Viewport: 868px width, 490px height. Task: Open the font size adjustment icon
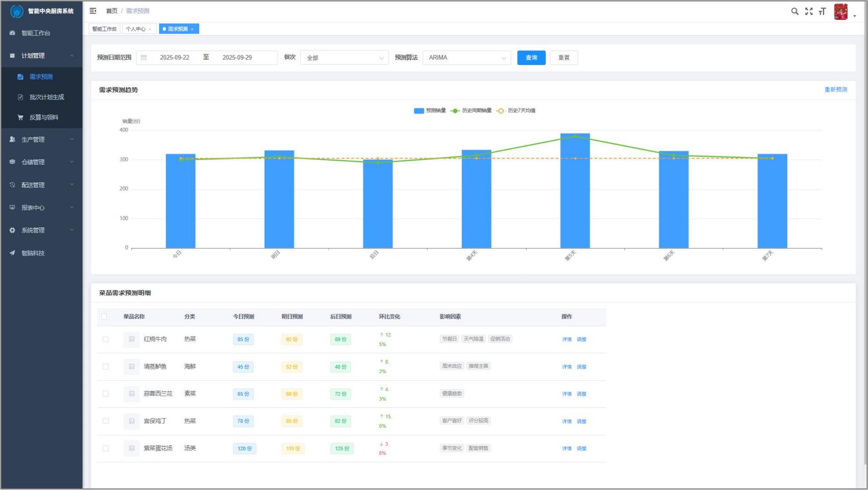(822, 12)
